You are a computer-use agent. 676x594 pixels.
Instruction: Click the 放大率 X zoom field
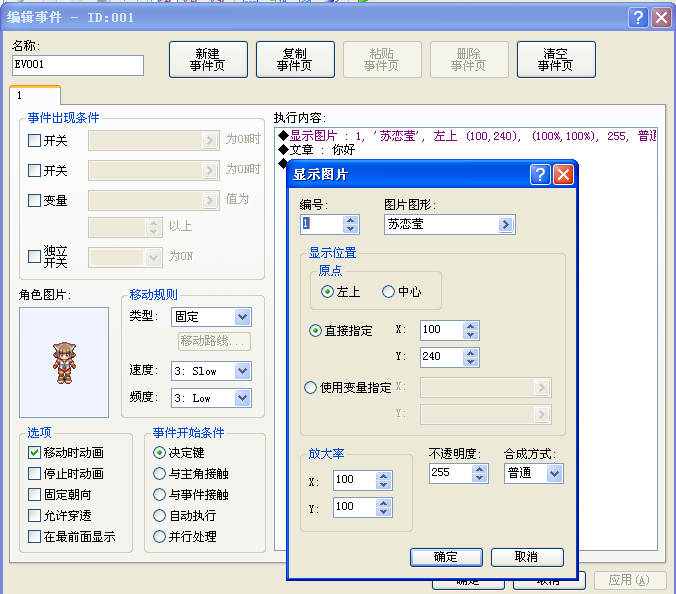[354, 480]
